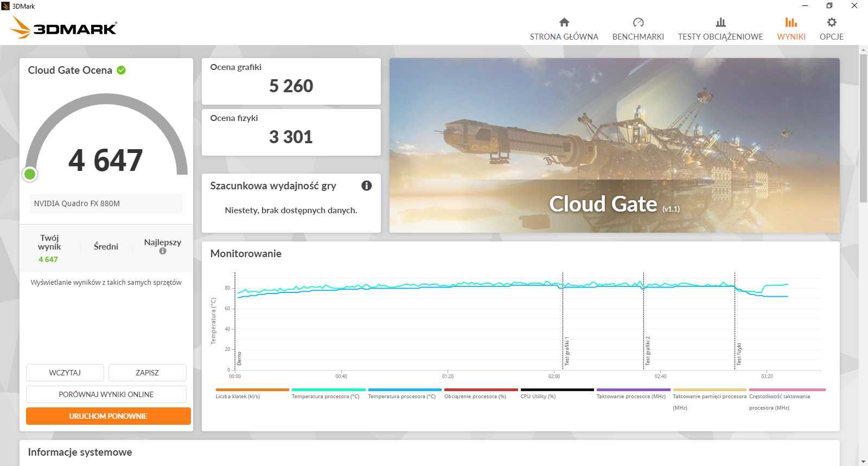
Task: Click the info icon under Najlepszy
Action: click(163, 251)
